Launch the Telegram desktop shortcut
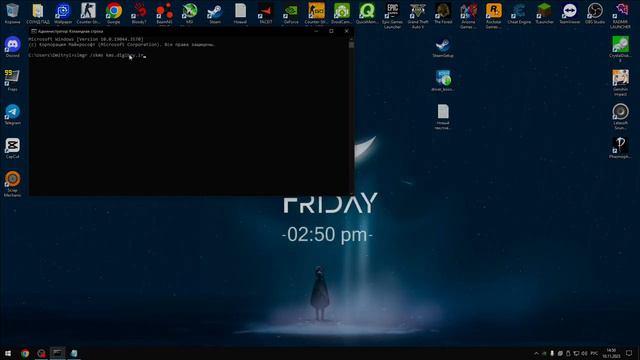This screenshot has width=640, height=360. click(x=12, y=114)
